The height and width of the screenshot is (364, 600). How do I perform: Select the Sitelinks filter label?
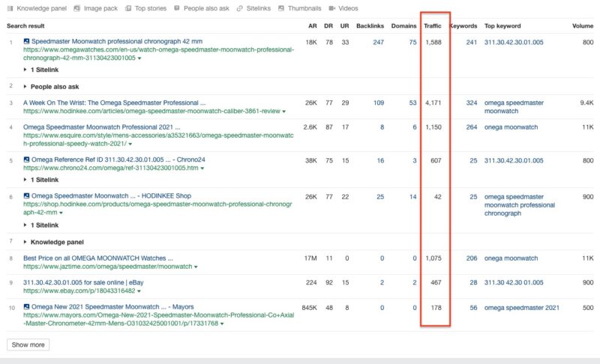(x=258, y=8)
